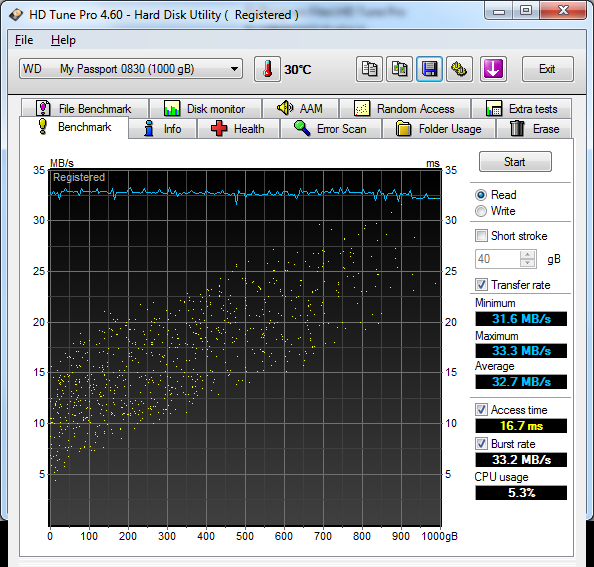Decrease short stroke size with down arrow
The image size is (594, 567).
click(x=527, y=263)
